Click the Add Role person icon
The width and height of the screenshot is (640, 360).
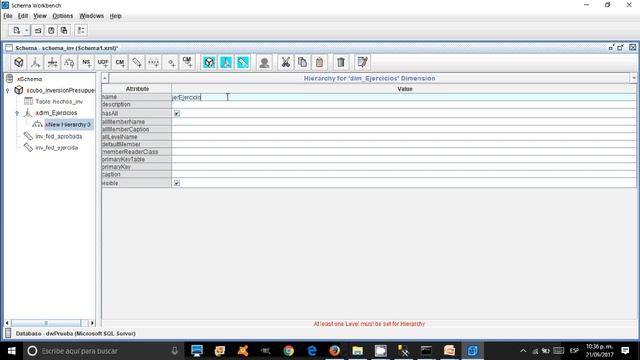[264, 62]
